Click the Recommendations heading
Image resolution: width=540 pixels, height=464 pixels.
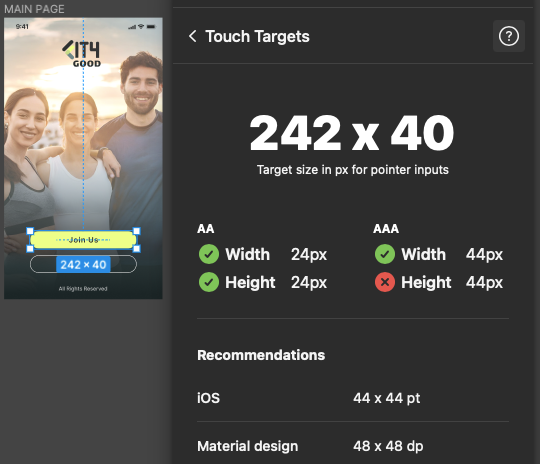[261, 355]
